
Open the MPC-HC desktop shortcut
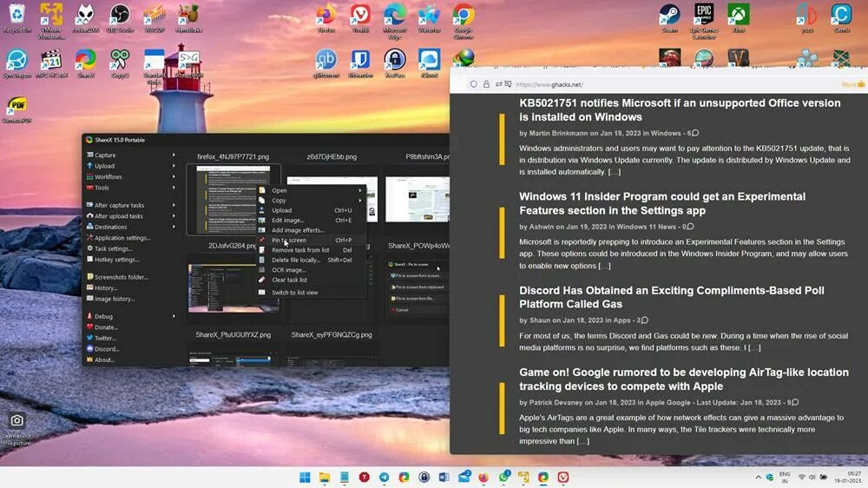51,63
